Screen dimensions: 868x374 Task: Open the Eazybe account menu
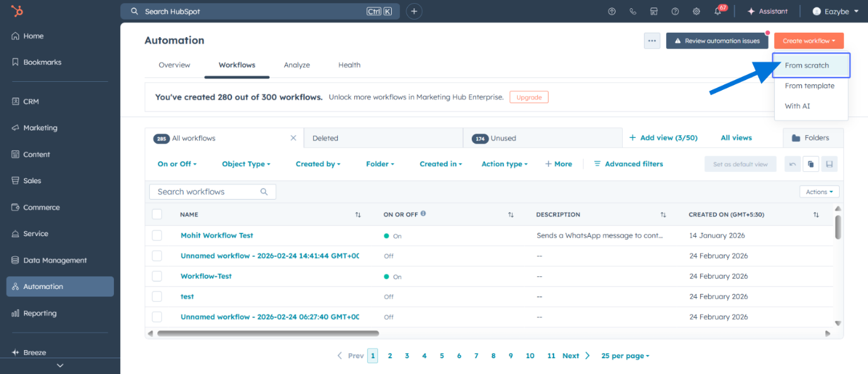click(835, 11)
